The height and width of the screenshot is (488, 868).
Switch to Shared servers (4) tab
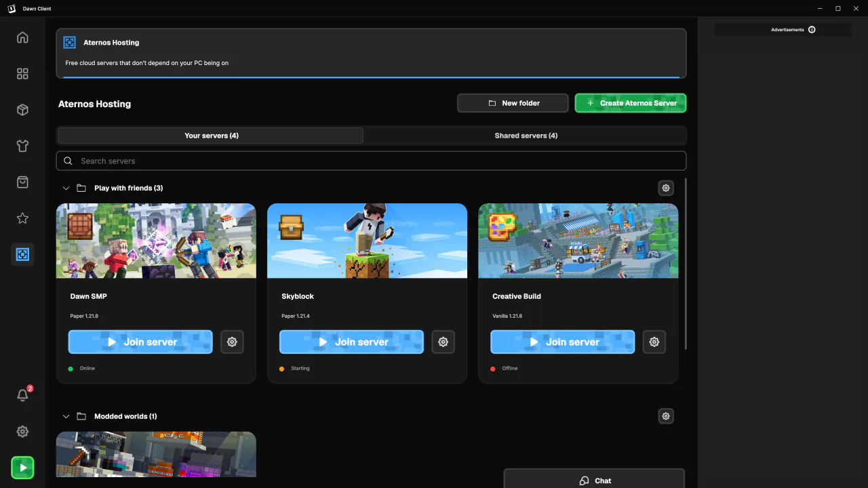(526, 136)
